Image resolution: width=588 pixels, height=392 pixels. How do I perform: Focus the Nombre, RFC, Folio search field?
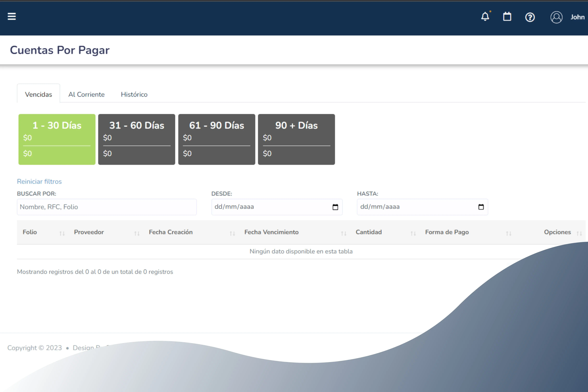point(107,207)
